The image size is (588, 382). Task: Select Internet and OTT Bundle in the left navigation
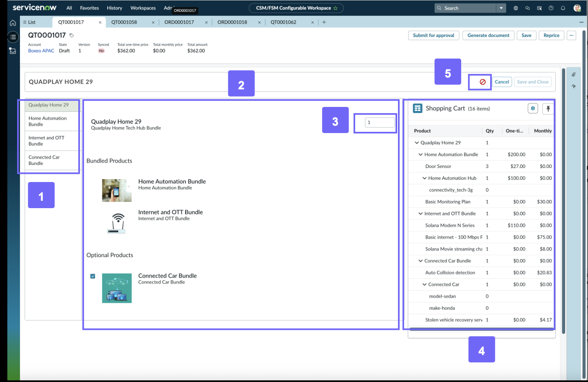click(x=52, y=141)
